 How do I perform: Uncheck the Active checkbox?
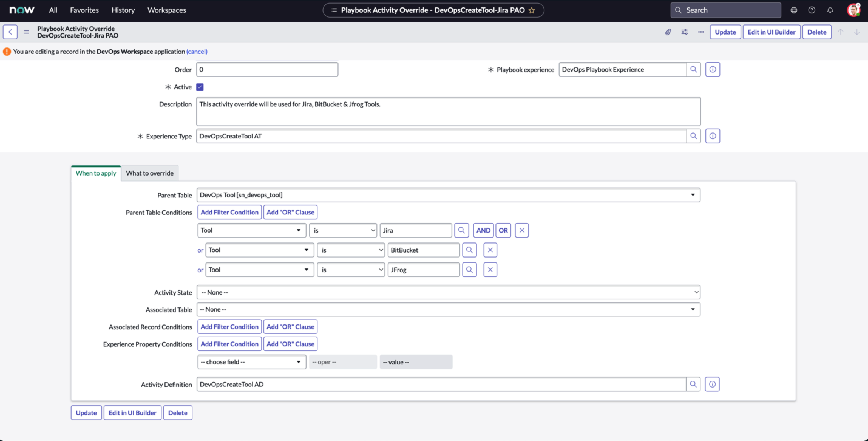(200, 87)
